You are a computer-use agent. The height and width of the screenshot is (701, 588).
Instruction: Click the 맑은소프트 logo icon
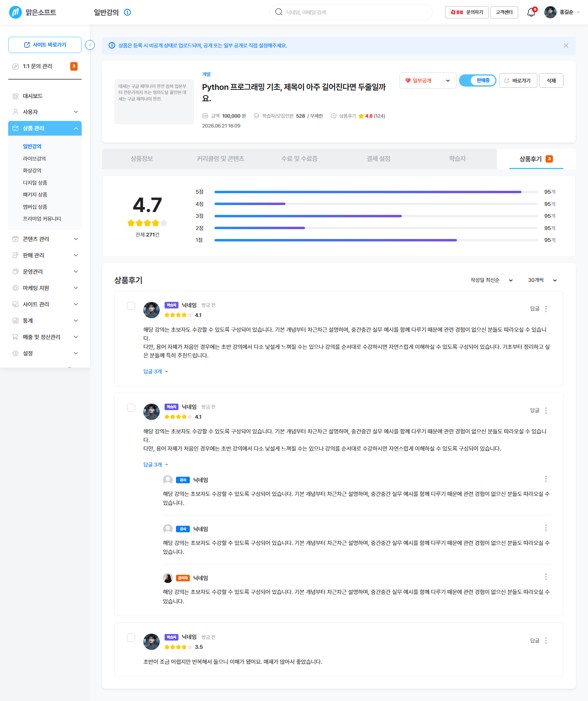point(16,12)
